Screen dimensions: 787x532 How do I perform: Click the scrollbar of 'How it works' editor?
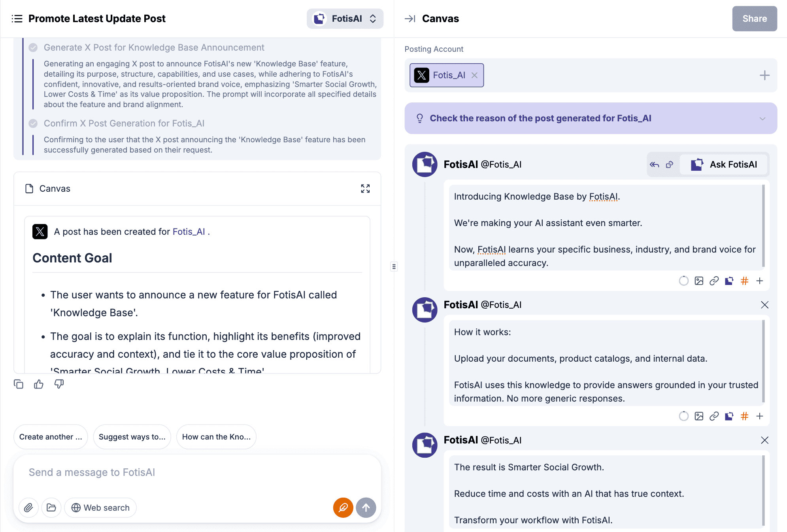point(763,361)
